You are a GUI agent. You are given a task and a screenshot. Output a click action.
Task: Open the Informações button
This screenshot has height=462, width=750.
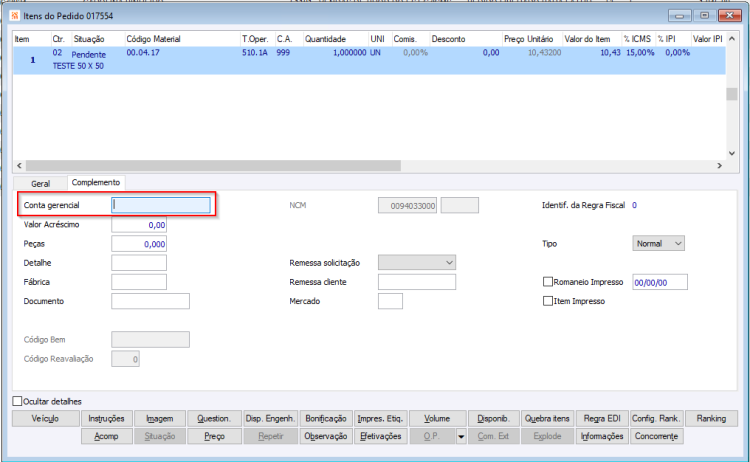tap(602, 436)
